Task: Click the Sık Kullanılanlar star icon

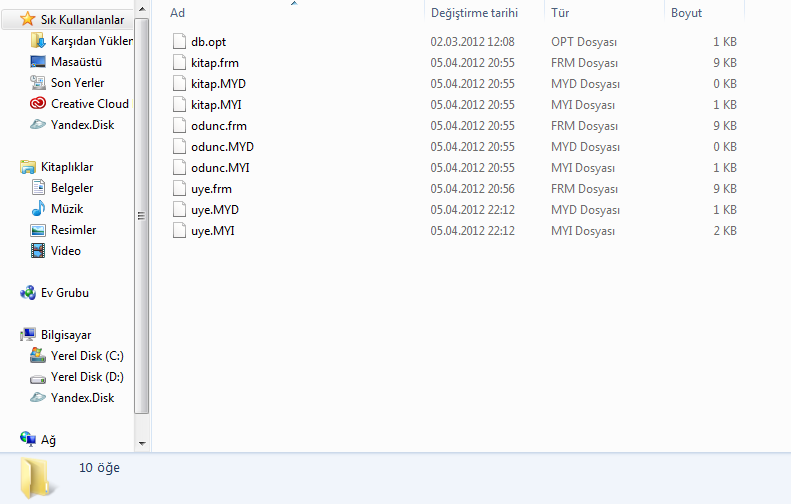Action: (x=27, y=19)
